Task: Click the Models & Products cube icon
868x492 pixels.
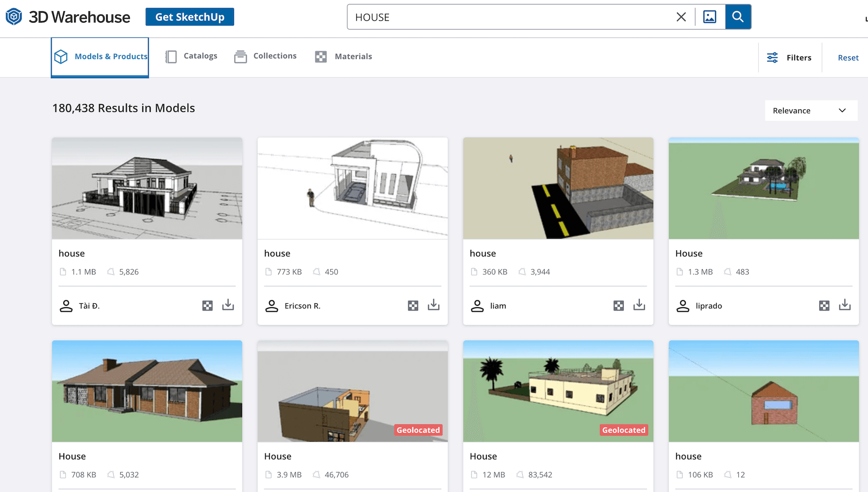Action: [61, 56]
